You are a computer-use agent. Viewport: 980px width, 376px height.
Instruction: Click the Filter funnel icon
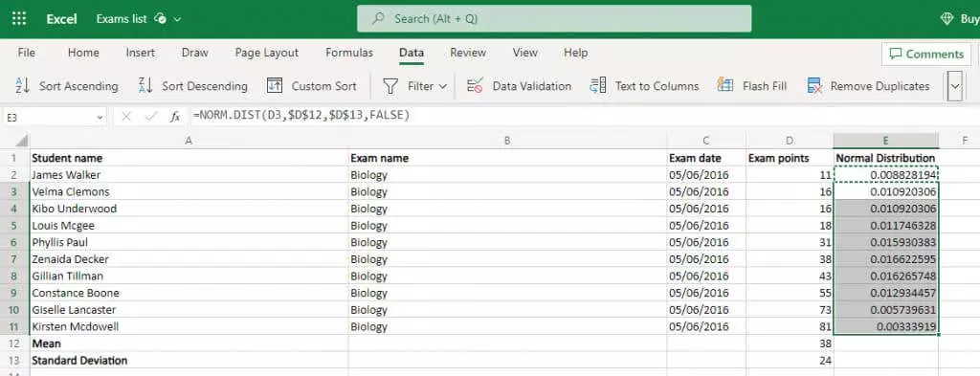pos(390,86)
